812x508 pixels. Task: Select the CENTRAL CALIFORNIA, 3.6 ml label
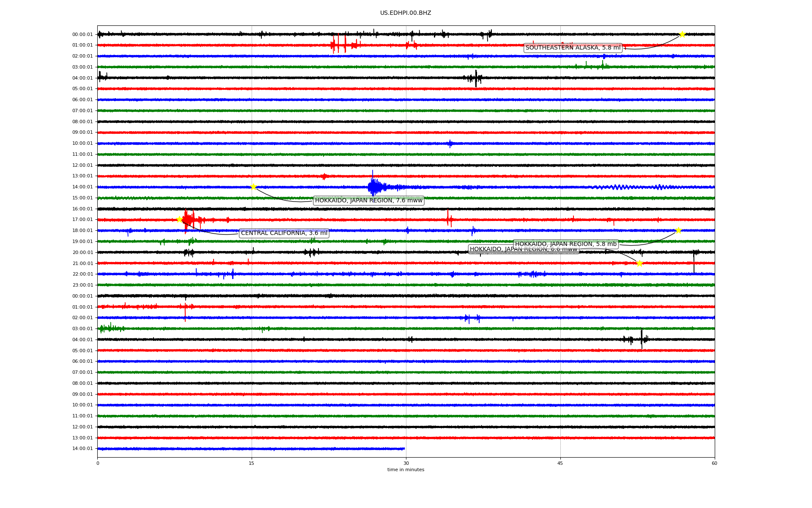(x=284, y=233)
